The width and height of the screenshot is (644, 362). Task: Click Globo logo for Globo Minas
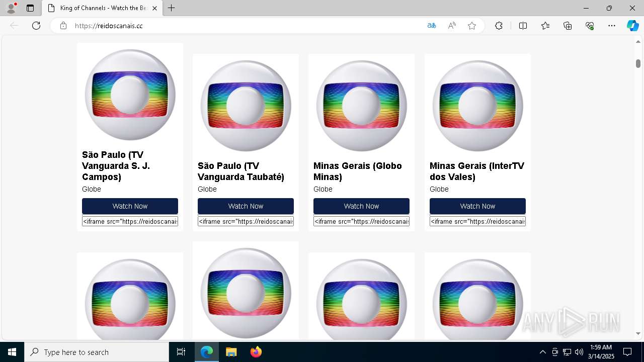(x=361, y=106)
